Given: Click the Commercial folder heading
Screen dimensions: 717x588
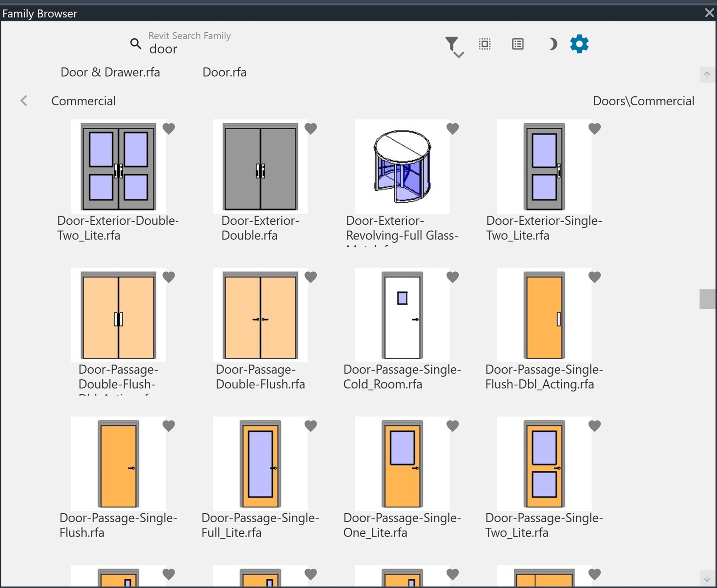Looking at the screenshot, I should (x=83, y=101).
